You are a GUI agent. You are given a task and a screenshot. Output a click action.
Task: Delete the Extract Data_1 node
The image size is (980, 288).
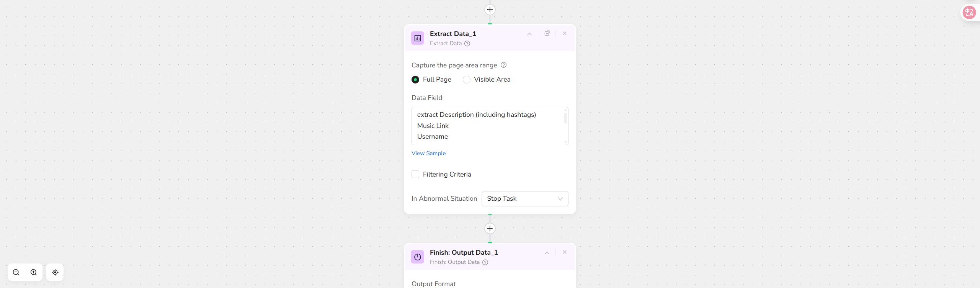(564, 33)
